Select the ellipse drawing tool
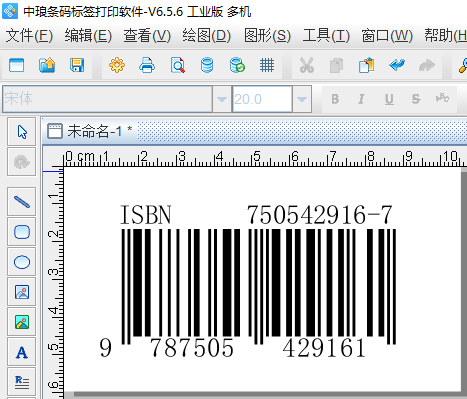467x399 pixels. (x=22, y=262)
